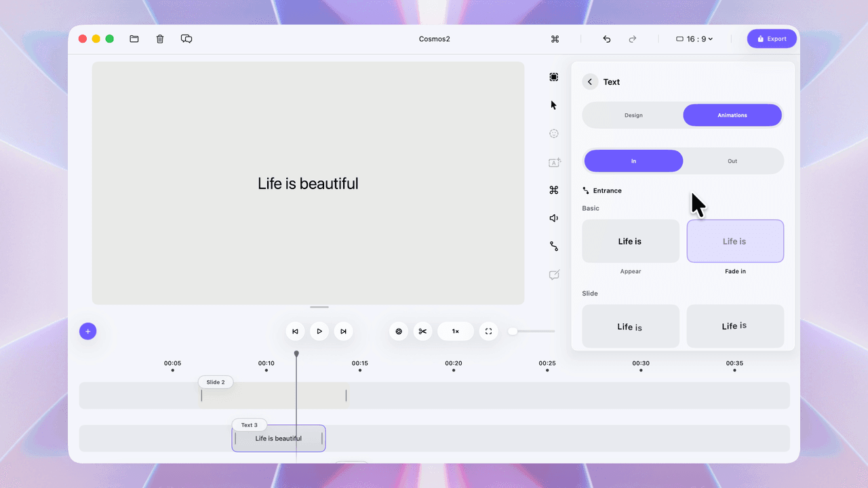Viewport: 868px width, 488px height.
Task: Click the Export button
Action: click(772, 39)
